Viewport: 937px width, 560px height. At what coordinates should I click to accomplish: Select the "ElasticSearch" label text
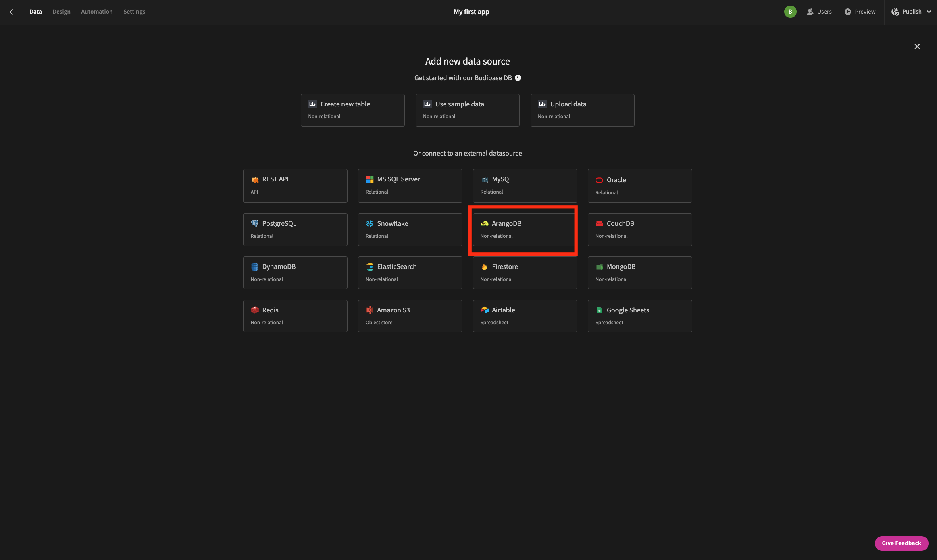point(397,266)
